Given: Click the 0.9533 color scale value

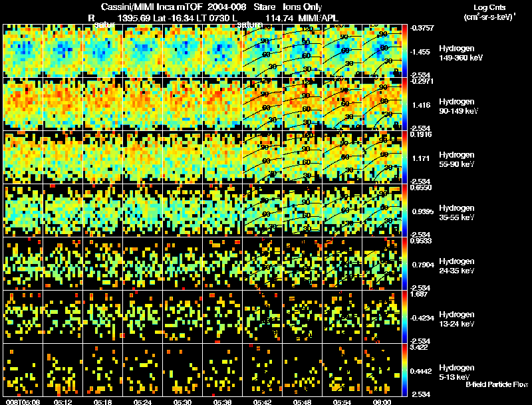Looking at the screenshot, I should pyautogui.click(x=421, y=241).
